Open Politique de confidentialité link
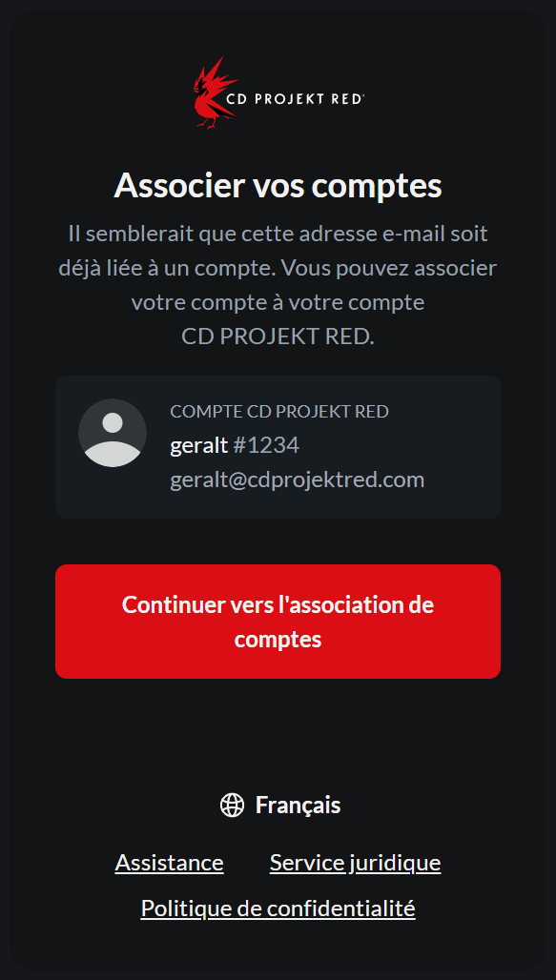The width and height of the screenshot is (556, 980). pyautogui.click(x=278, y=908)
